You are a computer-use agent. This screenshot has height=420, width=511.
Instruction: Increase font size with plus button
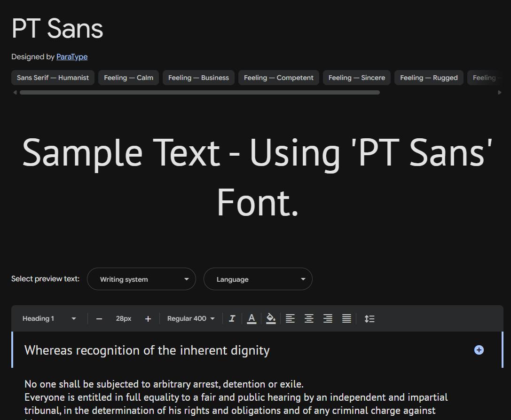148,319
